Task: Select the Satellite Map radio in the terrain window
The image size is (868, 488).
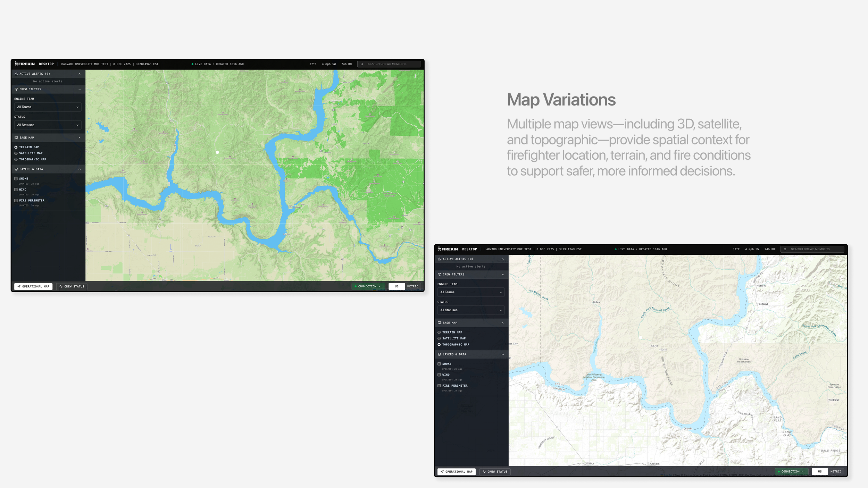Action: pos(16,153)
